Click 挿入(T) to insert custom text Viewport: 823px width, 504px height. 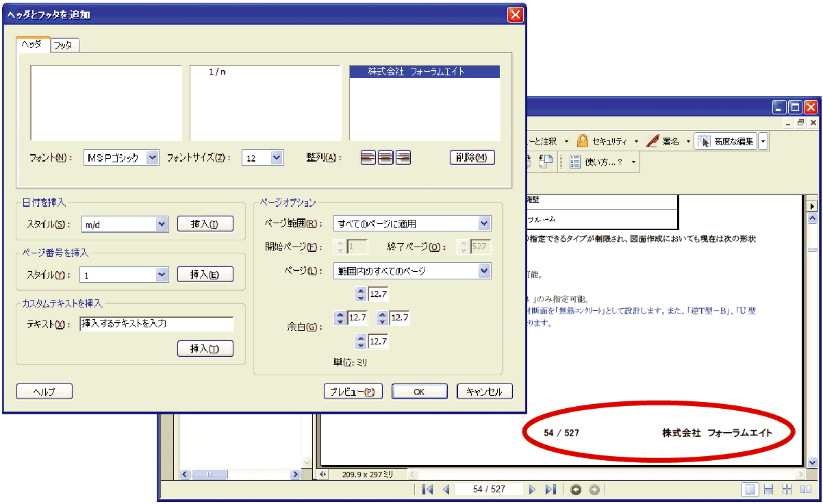point(205,349)
